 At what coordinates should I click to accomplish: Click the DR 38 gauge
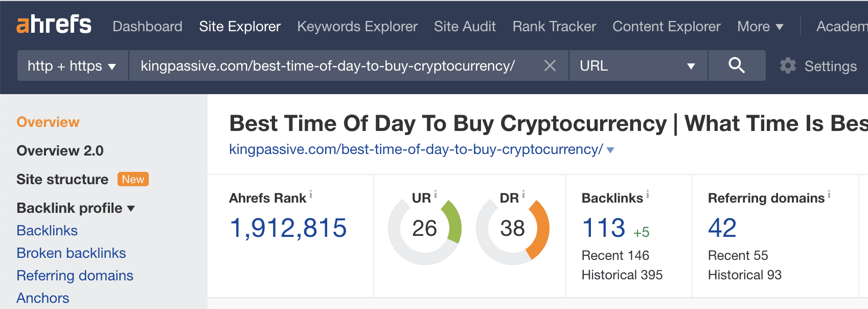click(x=513, y=228)
